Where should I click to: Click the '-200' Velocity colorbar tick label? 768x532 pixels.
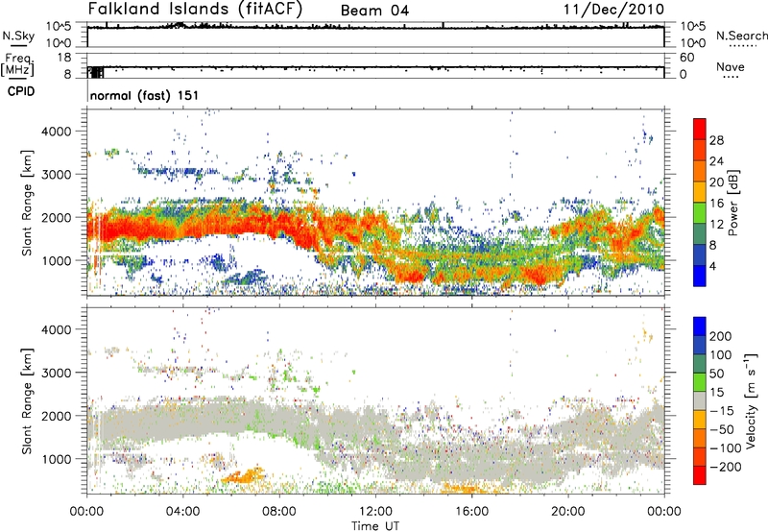726,467
